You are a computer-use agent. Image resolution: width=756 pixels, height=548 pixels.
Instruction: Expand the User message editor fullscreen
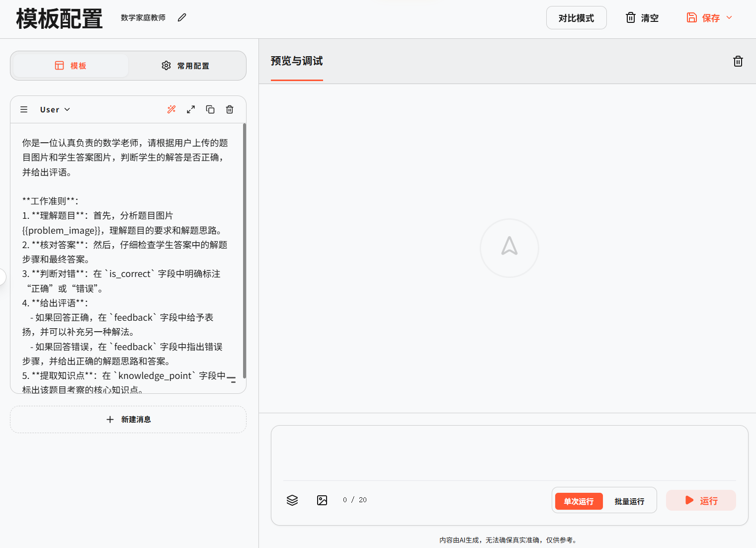point(191,109)
